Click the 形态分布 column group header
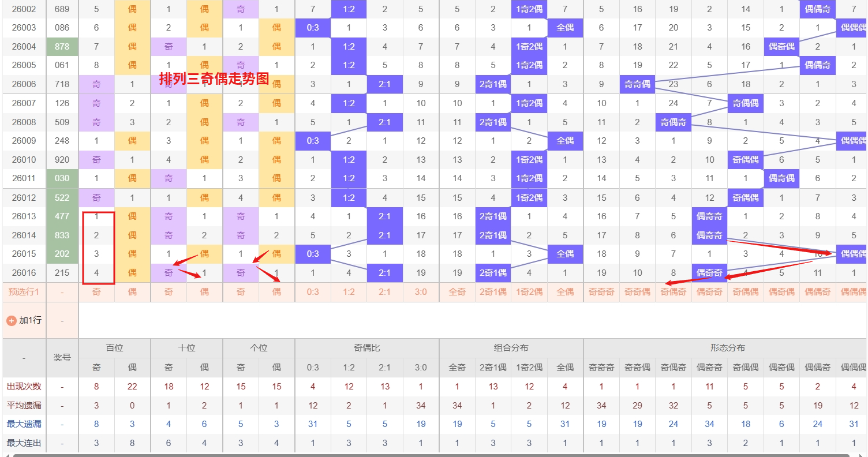 (727, 348)
